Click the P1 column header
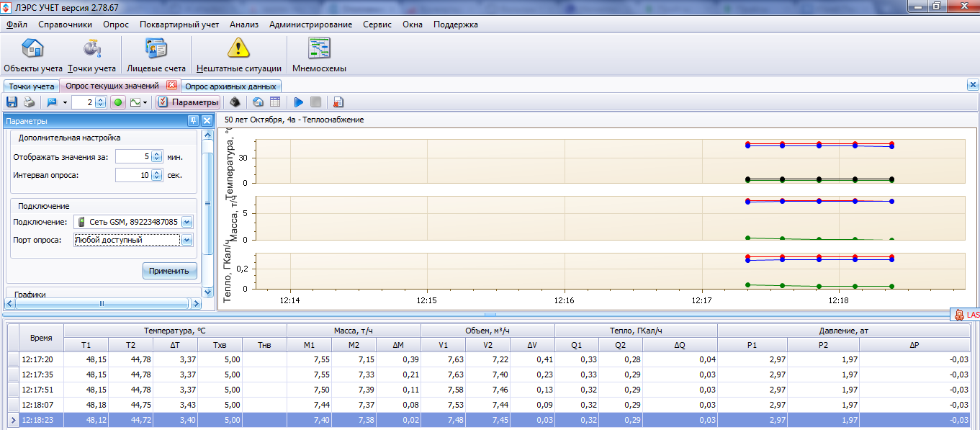The height and width of the screenshot is (435, 980). 752,345
